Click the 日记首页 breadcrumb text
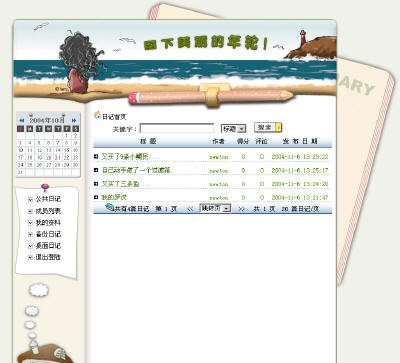 point(114,117)
